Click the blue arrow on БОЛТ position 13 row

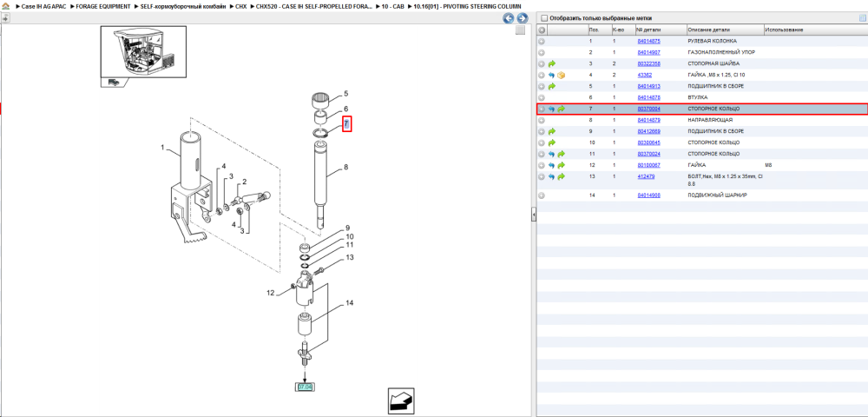tap(551, 176)
